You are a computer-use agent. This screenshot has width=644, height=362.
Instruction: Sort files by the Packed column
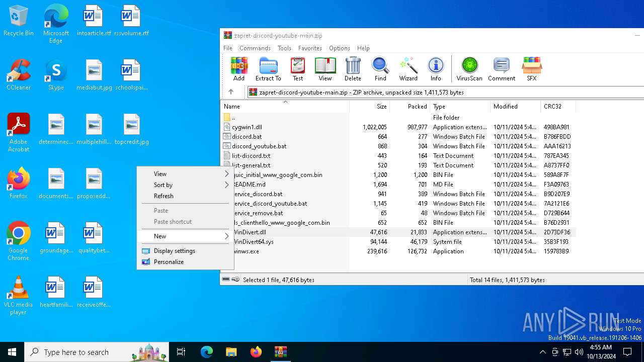click(410, 107)
